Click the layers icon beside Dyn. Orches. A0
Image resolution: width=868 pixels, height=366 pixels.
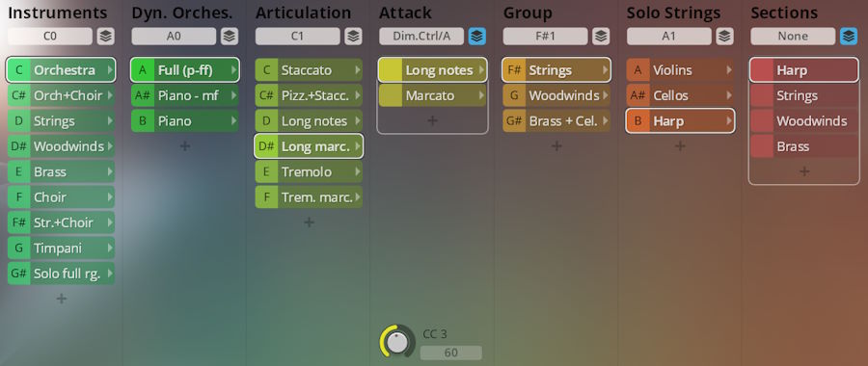230,37
